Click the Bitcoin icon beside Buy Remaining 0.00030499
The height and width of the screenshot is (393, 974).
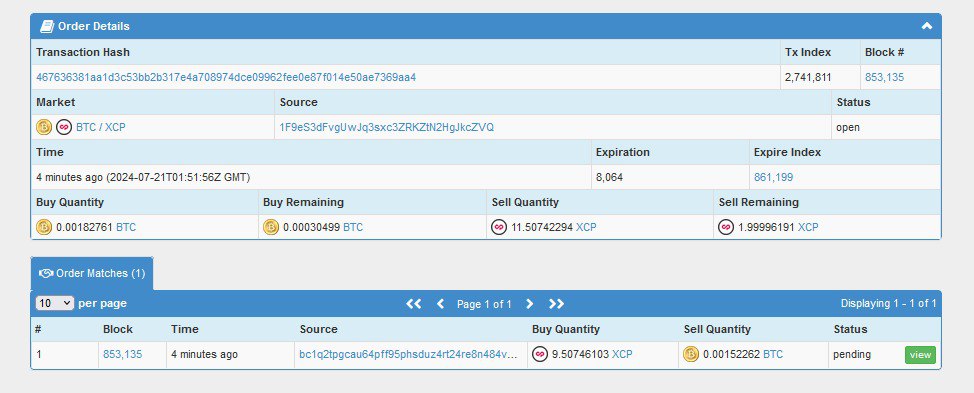tap(271, 227)
